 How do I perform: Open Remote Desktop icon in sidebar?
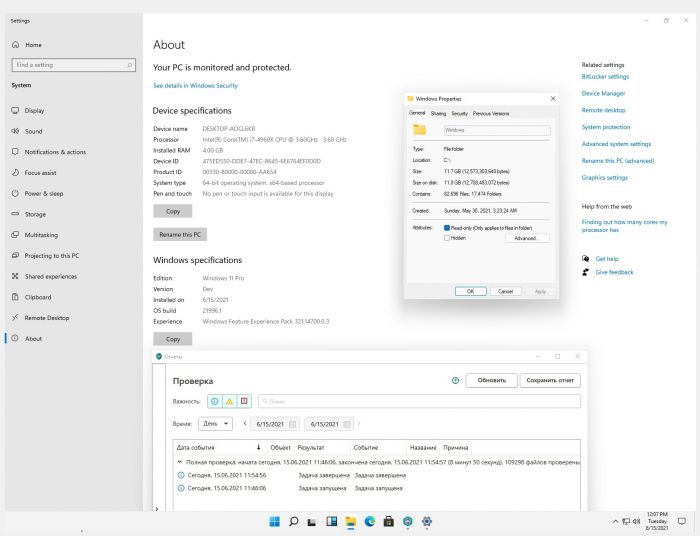click(15, 317)
